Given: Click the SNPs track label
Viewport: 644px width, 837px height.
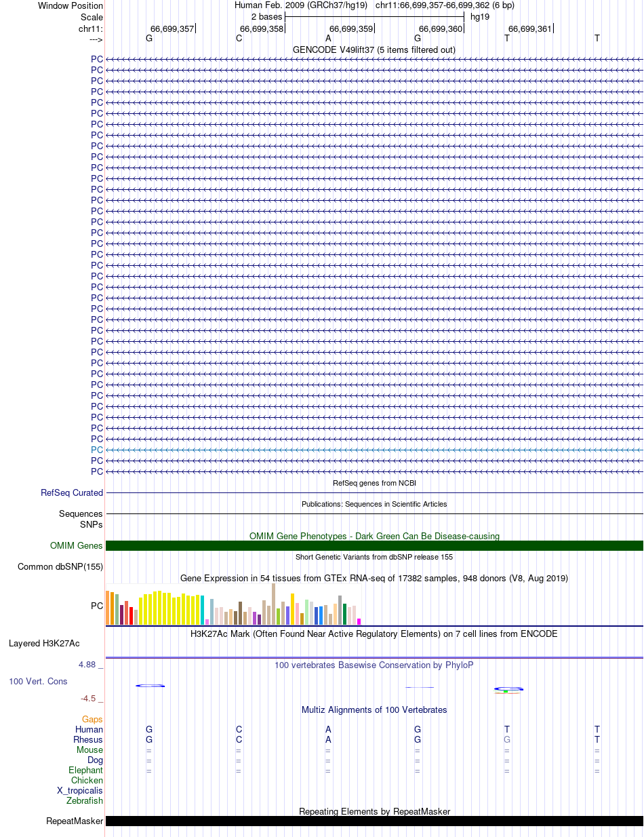Looking at the screenshot, I should [x=92, y=524].
